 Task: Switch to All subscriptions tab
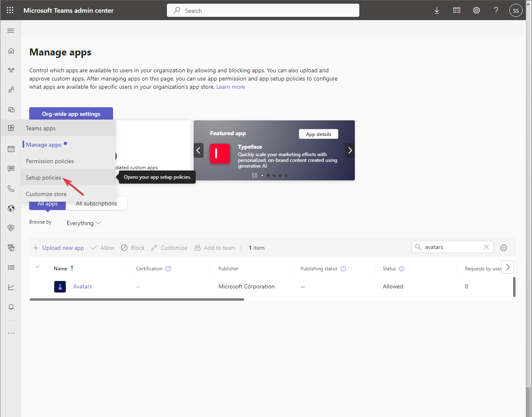tap(97, 203)
